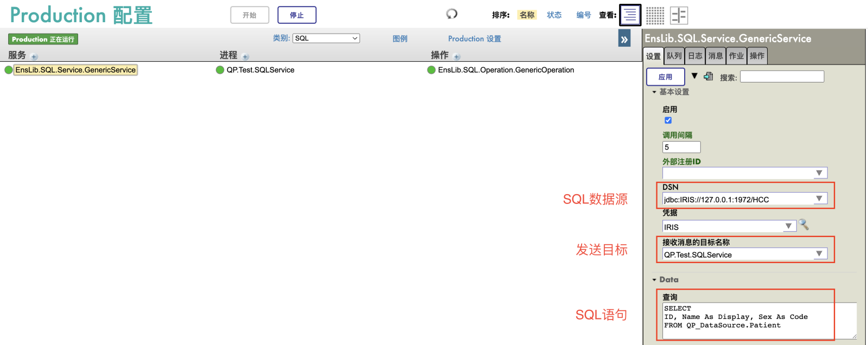Viewport: 868px width, 345px height.
Task: Open the DSN dropdown arrow
Action: tap(819, 199)
